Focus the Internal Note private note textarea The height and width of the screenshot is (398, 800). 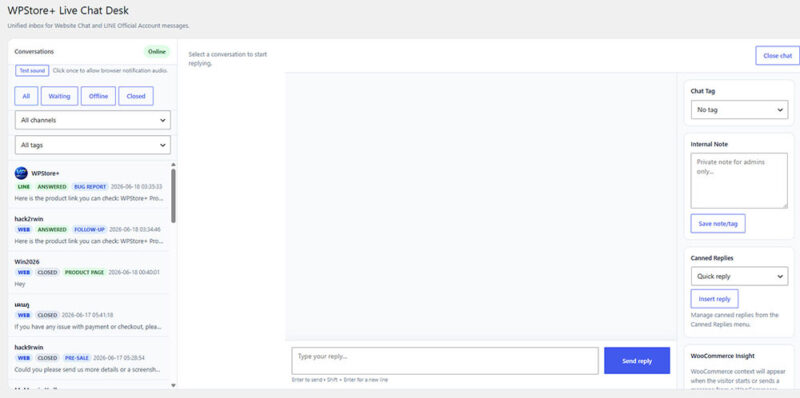[739, 181]
